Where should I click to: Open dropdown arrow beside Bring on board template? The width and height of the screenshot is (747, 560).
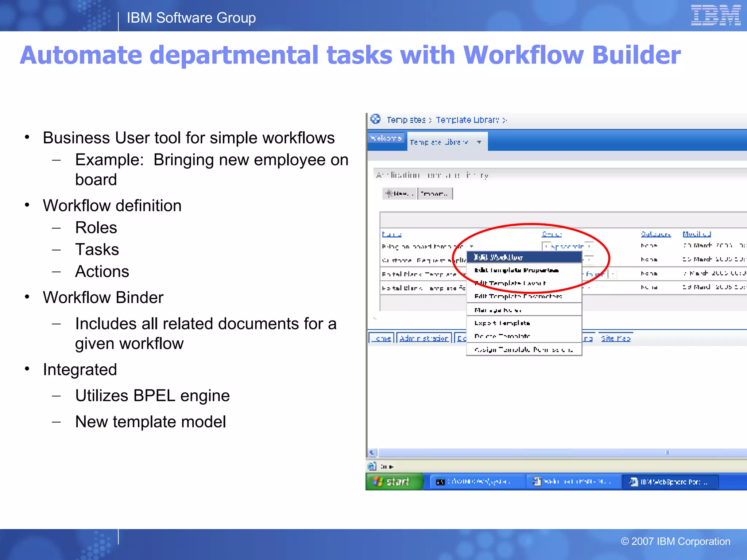coord(471,246)
